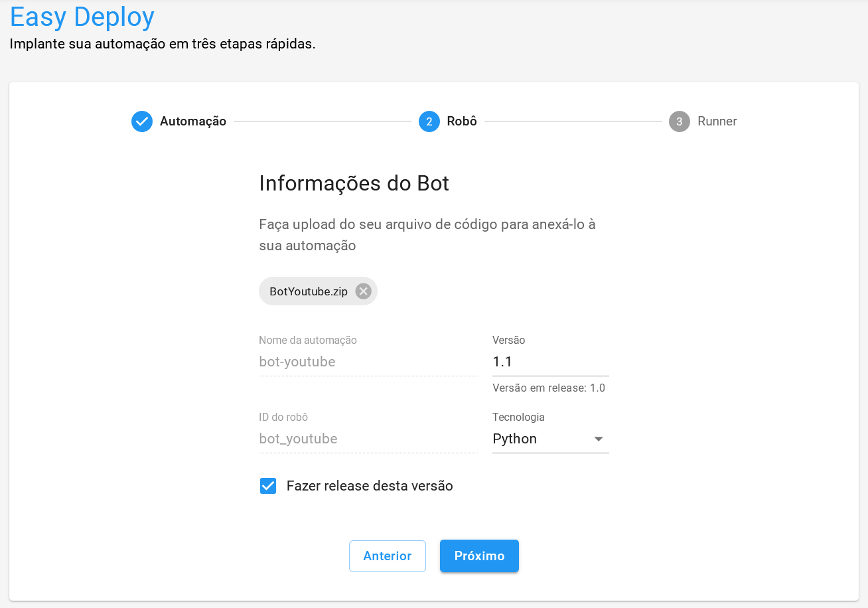Toggle the Fazer release desta versão checkbox
Viewport: 868px width, 608px height.
[x=268, y=486]
